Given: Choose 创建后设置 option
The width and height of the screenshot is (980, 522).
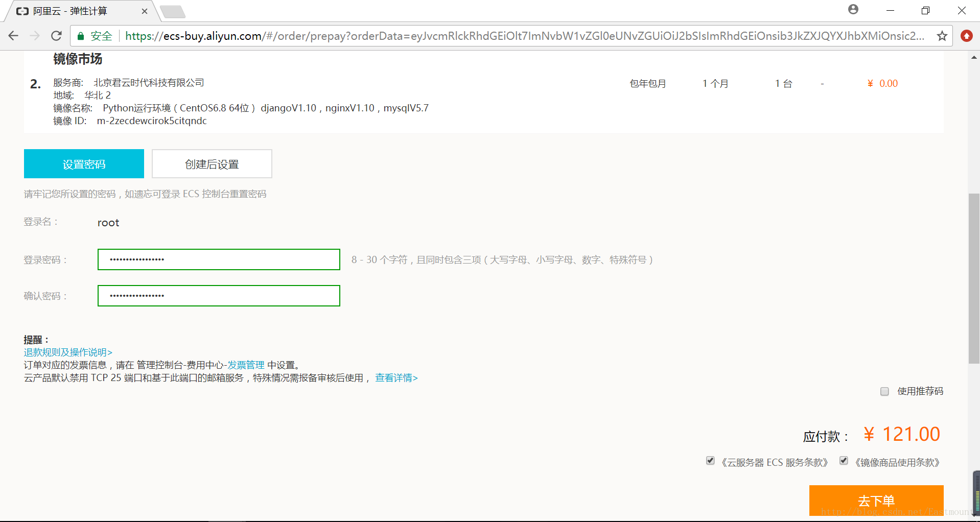Looking at the screenshot, I should [212, 164].
